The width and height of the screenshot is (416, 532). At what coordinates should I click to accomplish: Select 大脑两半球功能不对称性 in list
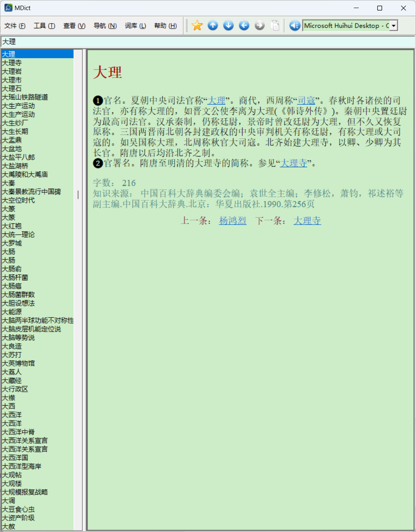(38, 320)
